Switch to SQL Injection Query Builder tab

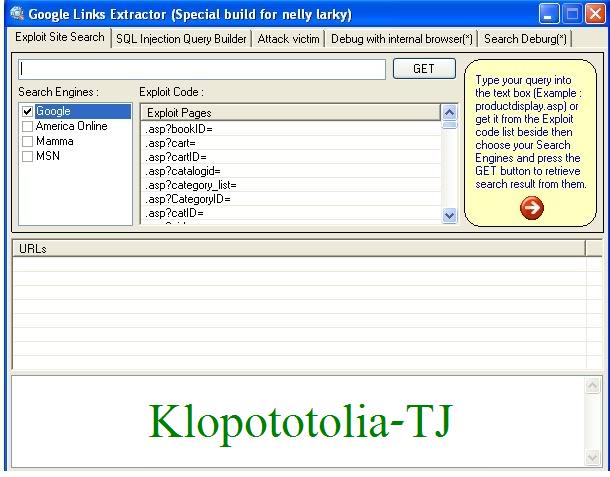[181, 39]
